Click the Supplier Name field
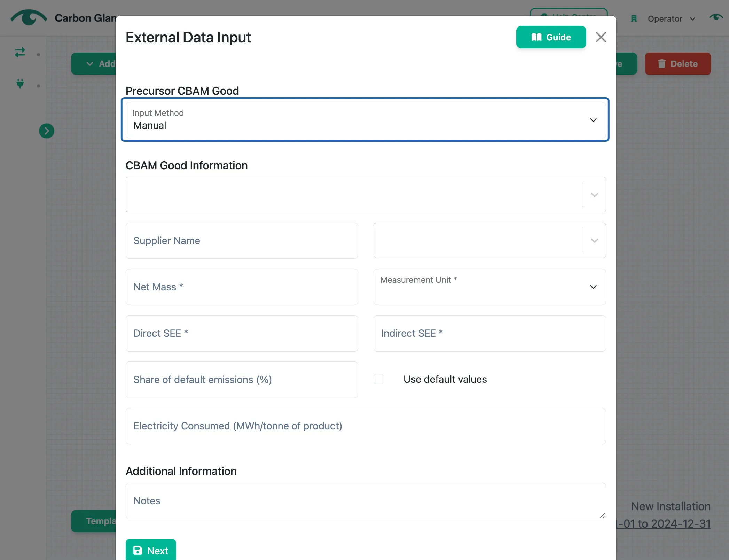The image size is (729, 560). click(242, 241)
